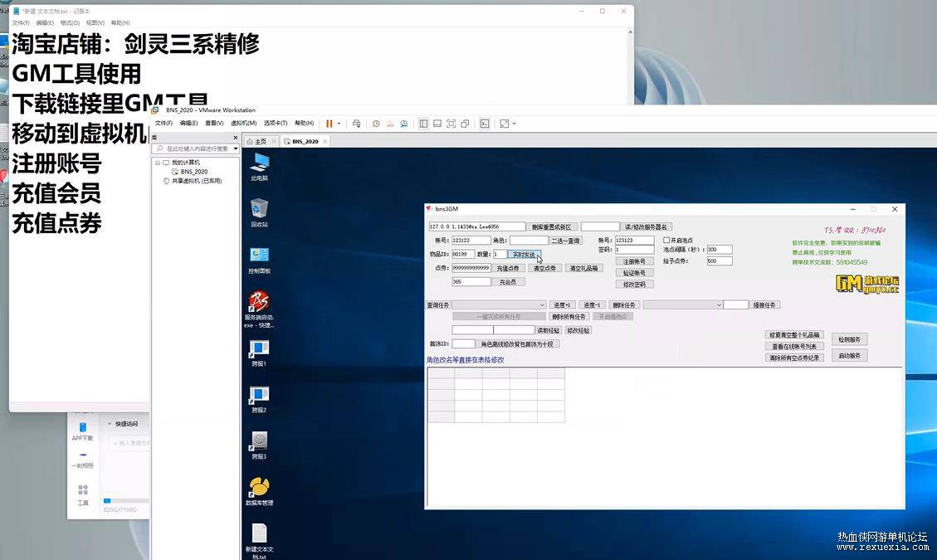Click the 一刻相册 icon in background window
The height and width of the screenshot is (560, 937).
82,460
